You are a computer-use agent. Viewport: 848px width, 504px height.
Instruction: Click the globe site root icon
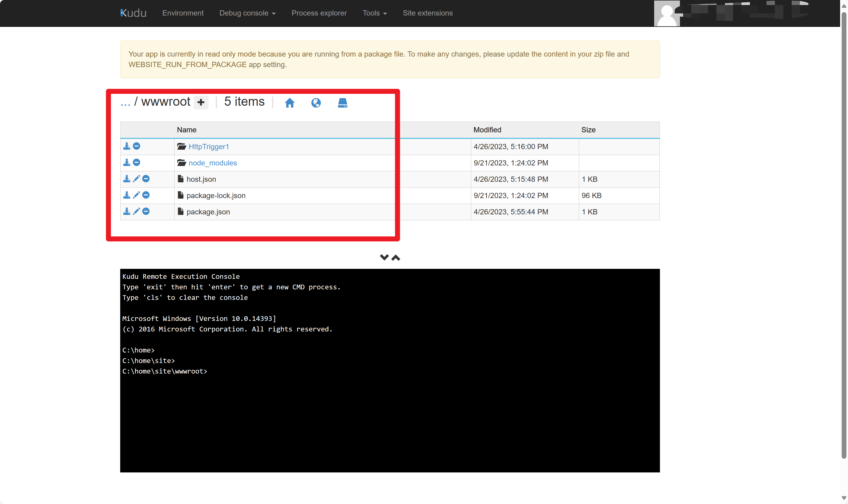pyautogui.click(x=316, y=103)
